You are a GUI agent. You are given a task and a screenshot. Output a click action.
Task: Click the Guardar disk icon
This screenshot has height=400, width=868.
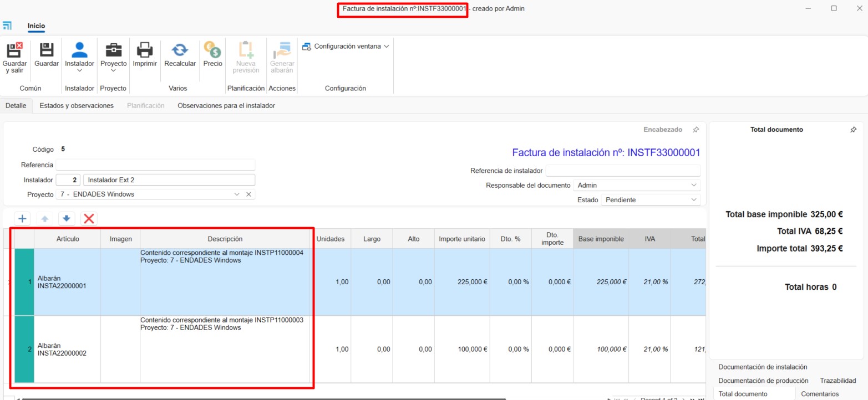pos(47,50)
